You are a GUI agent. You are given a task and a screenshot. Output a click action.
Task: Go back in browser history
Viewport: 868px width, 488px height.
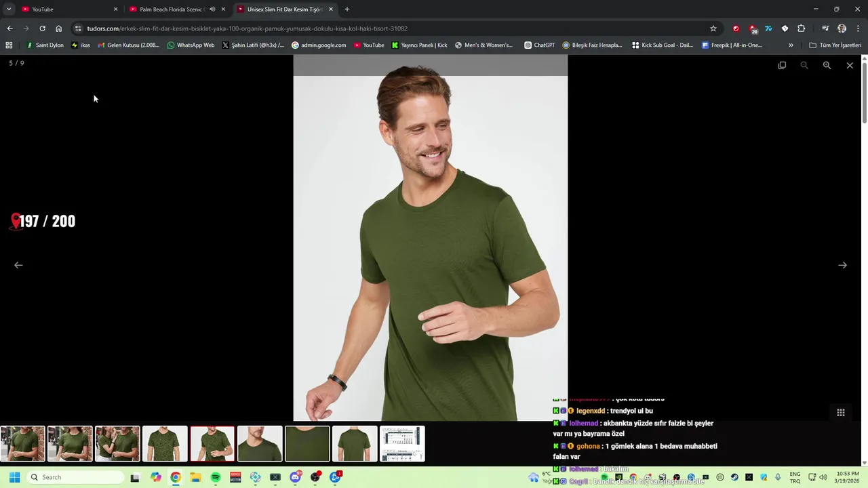pyautogui.click(x=9, y=28)
